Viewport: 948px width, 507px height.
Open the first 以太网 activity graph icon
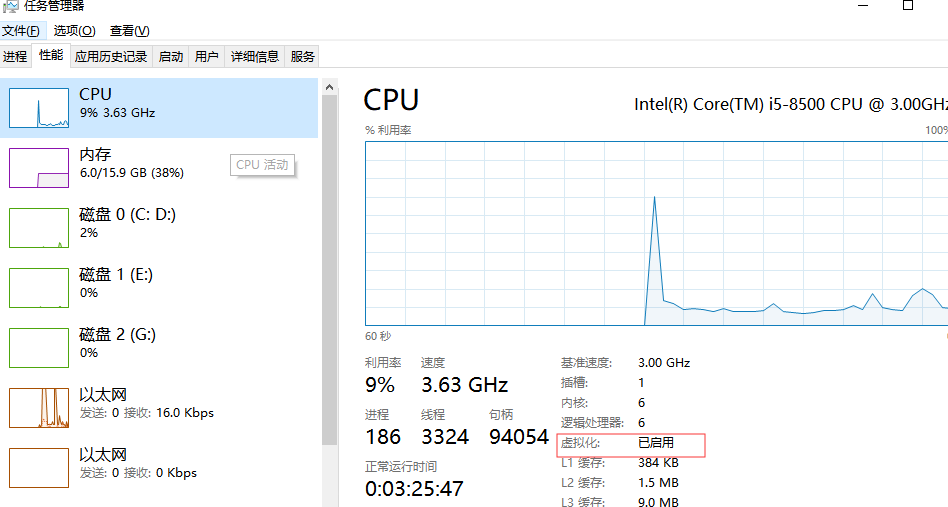(39, 408)
